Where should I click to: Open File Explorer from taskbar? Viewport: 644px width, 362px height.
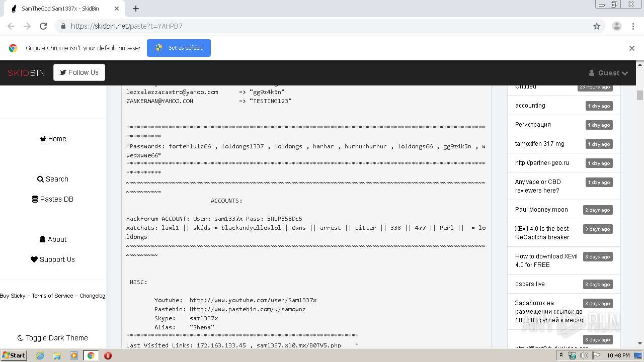point(57,355)
